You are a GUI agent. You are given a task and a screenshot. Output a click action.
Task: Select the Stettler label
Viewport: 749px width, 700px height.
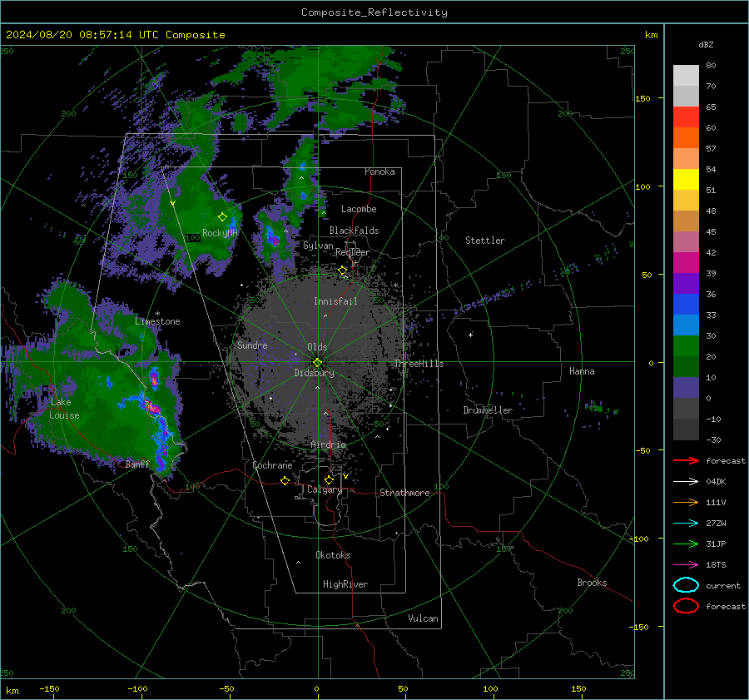point(485,241)
